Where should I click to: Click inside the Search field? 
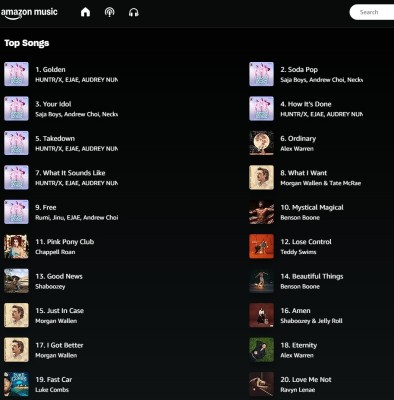click(x=372, y=12)
